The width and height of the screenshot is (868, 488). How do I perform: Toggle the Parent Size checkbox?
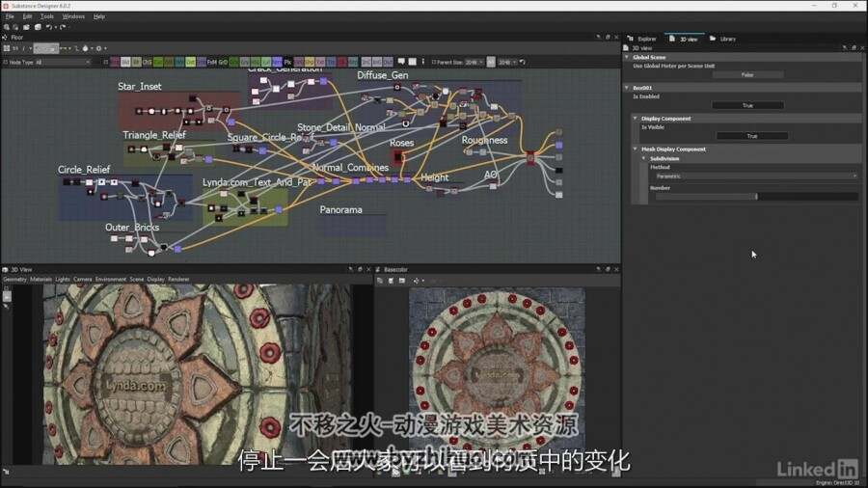tap(433, 63)
